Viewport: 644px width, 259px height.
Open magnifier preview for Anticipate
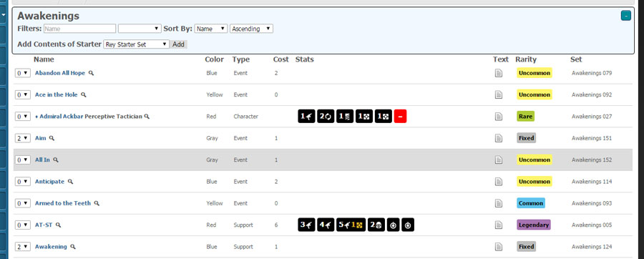tap(70, 182)
